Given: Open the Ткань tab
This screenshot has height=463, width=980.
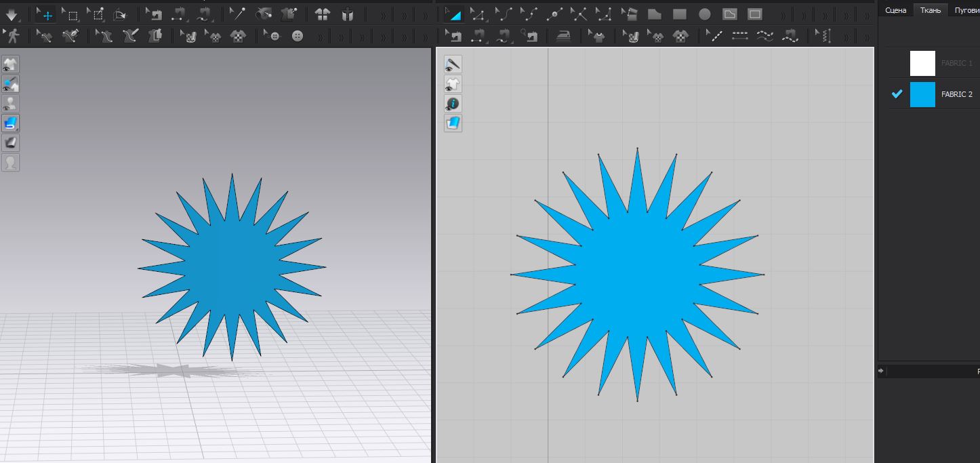Looking at the screenshot, I should [x=930, y=10].
